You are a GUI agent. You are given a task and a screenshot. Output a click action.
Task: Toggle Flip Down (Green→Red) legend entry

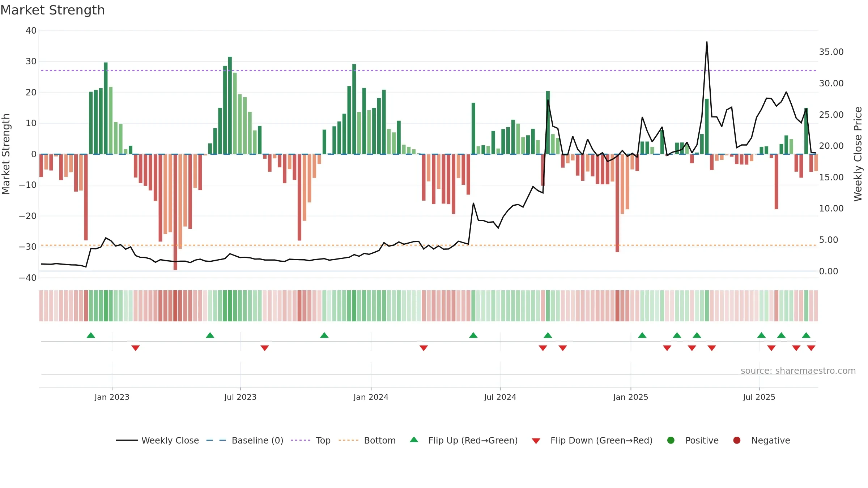[592, 440]
